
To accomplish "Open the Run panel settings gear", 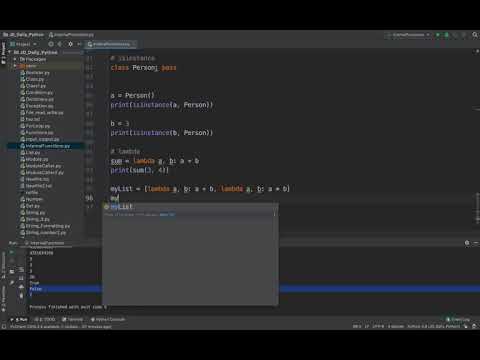I will 467,243.
